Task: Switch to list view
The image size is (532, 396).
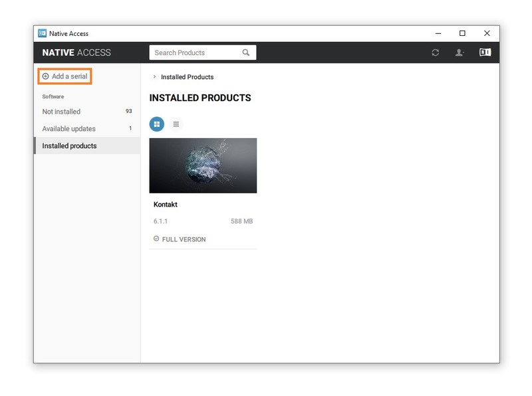Action: 176,124
